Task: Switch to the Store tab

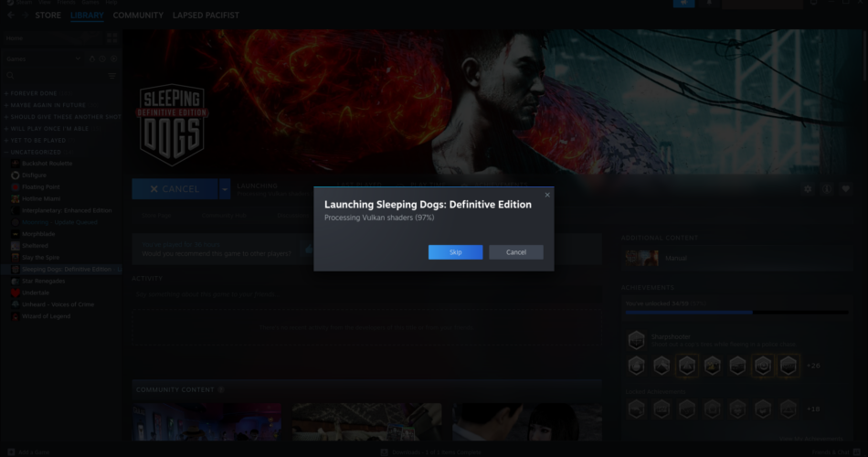Action: (x=48, y=16)
